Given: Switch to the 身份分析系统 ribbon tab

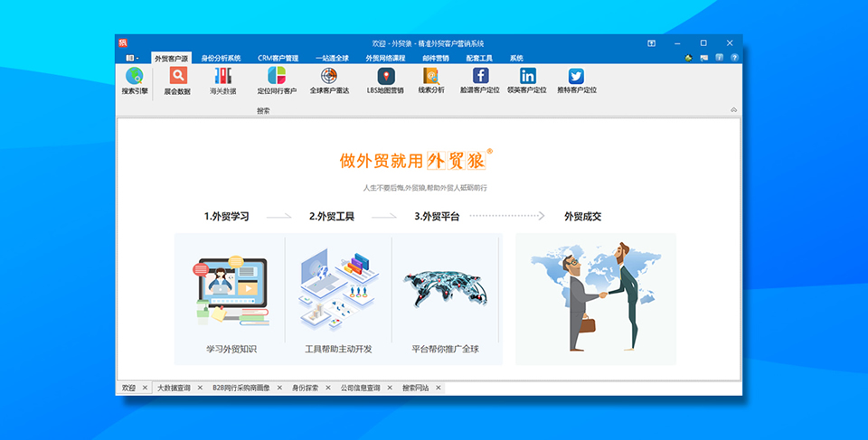Looking at the screenshot, I should (221, 58).
